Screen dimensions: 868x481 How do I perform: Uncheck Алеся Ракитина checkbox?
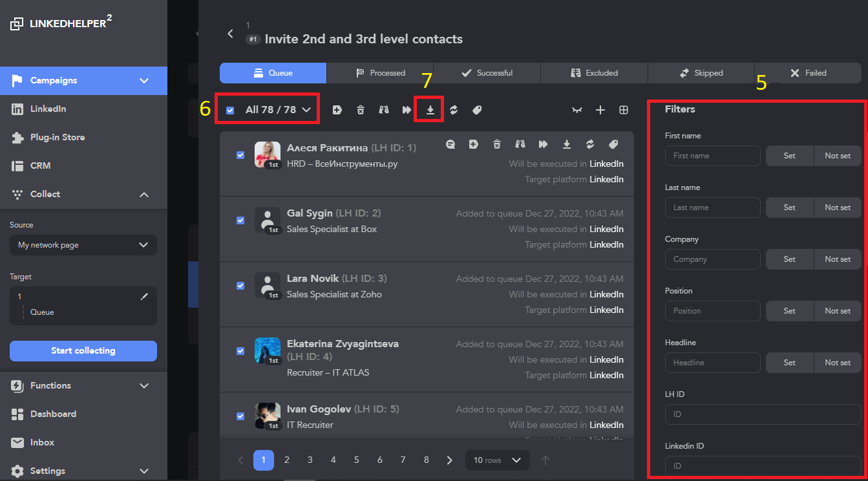click(x=240, y=155)
